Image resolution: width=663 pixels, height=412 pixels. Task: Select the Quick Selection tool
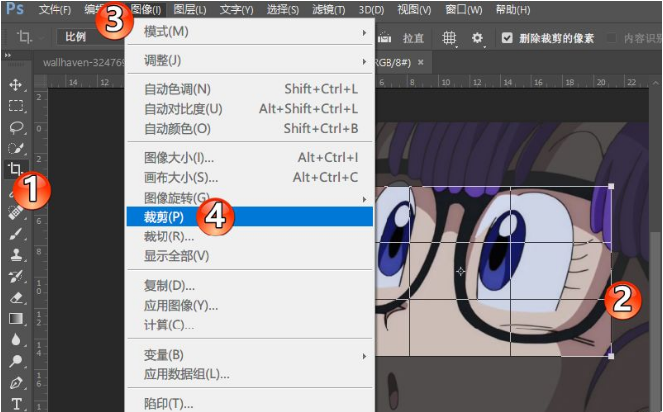point(16,148)
